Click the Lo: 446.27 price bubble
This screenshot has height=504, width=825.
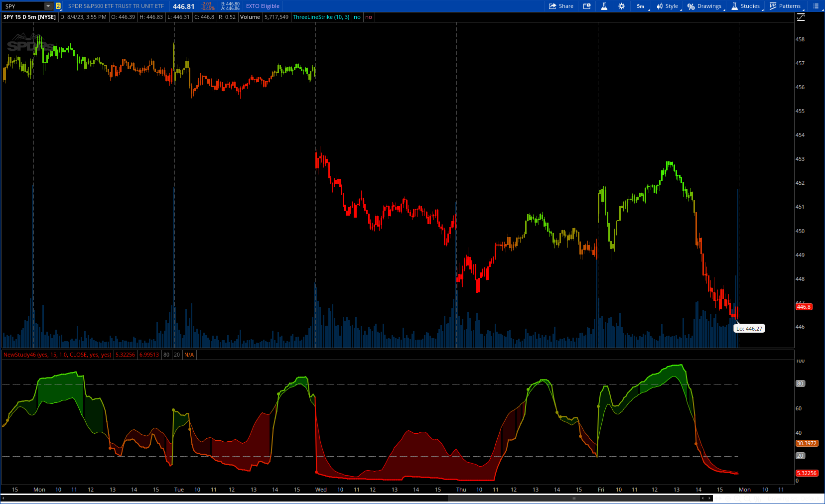coord(749,329)
